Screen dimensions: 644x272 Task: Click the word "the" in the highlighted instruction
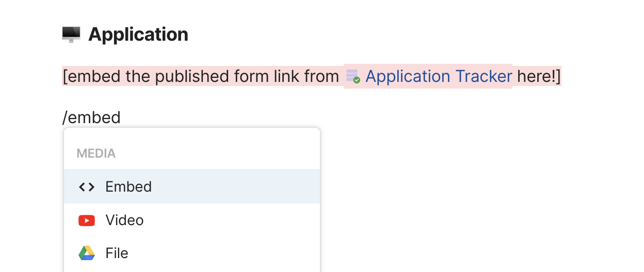point(138,76)
